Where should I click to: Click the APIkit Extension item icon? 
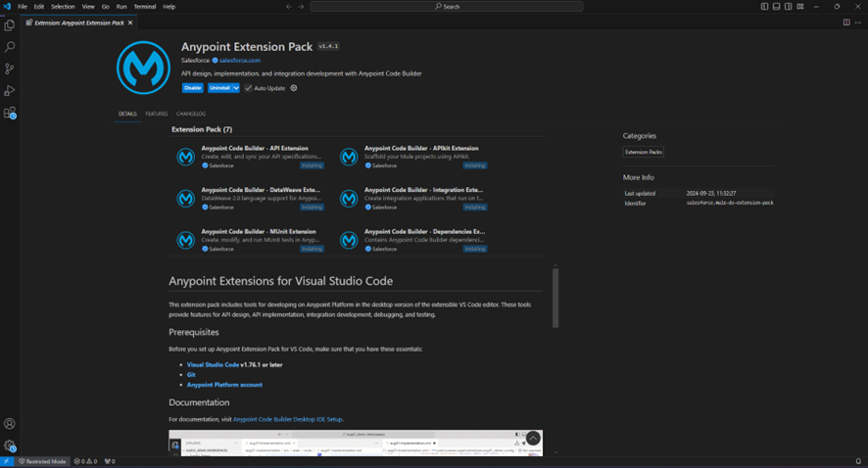(349, 157)
